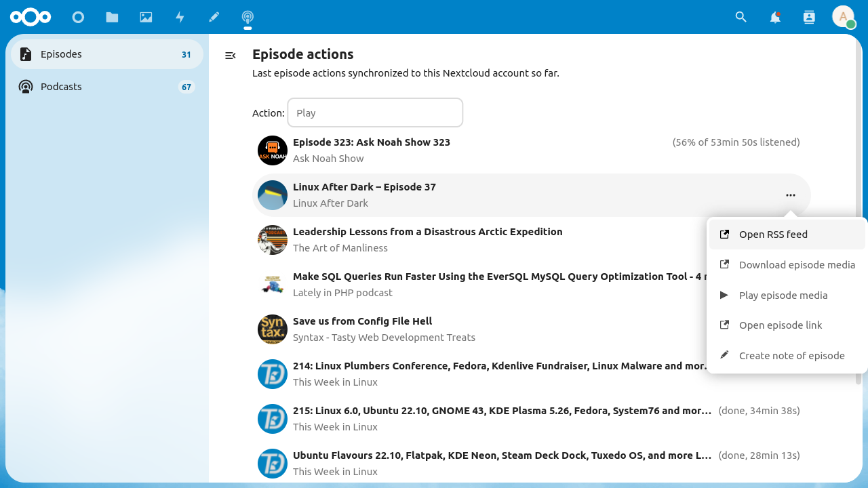Select Episode 323: Ask Noah Show 323

[x=372, y=142]
